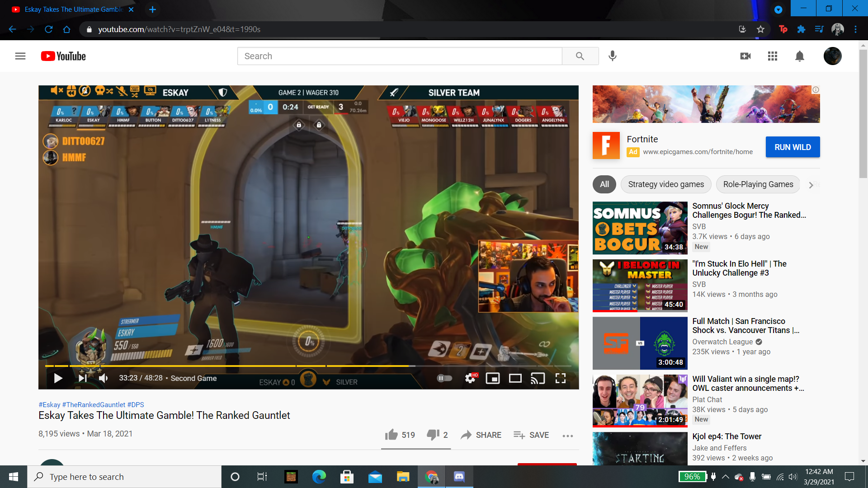
Task: Click the RUN WILD Fortnite ad button
Action: [793, 147]
